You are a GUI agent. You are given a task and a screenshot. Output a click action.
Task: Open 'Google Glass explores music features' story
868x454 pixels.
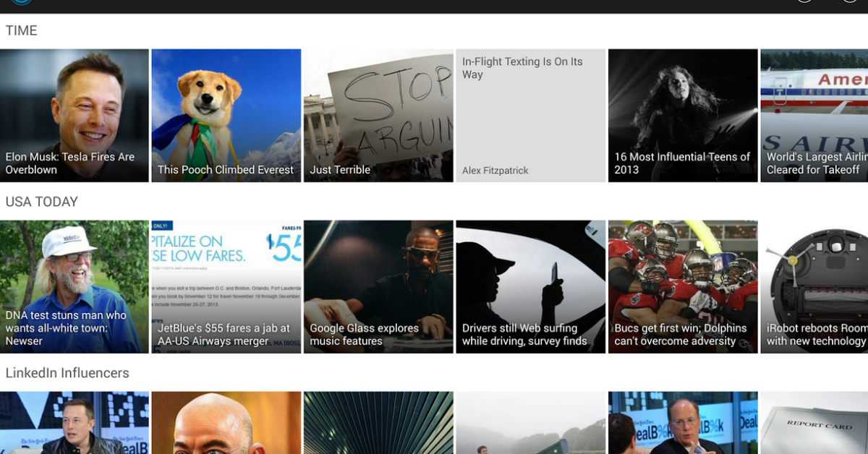coord(378,287)
